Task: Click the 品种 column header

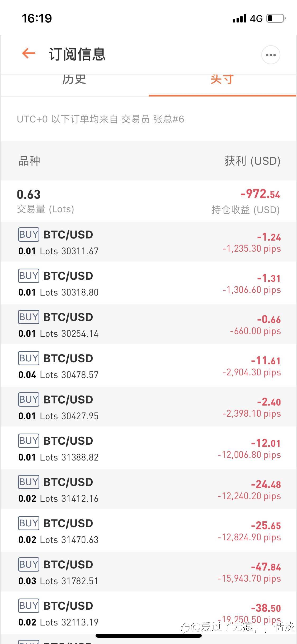Action: 29,161
